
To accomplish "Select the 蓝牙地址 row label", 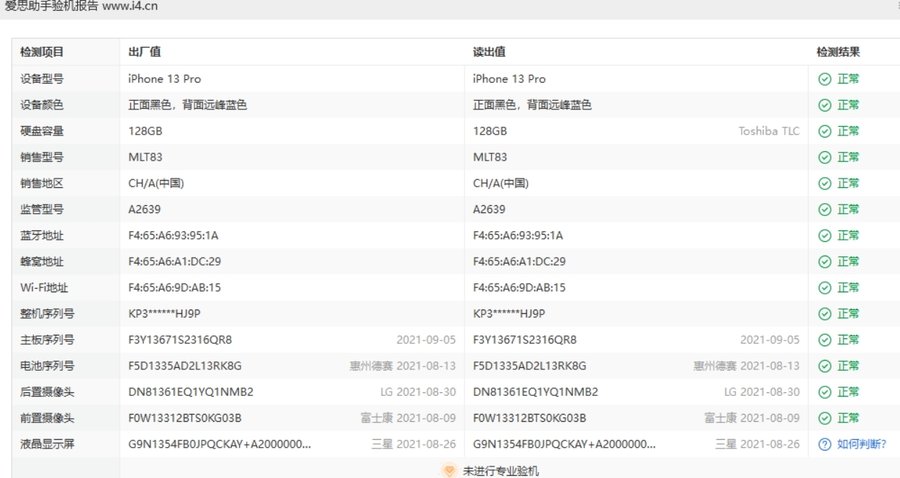I will pyautogui.click(x=42, y=236).
